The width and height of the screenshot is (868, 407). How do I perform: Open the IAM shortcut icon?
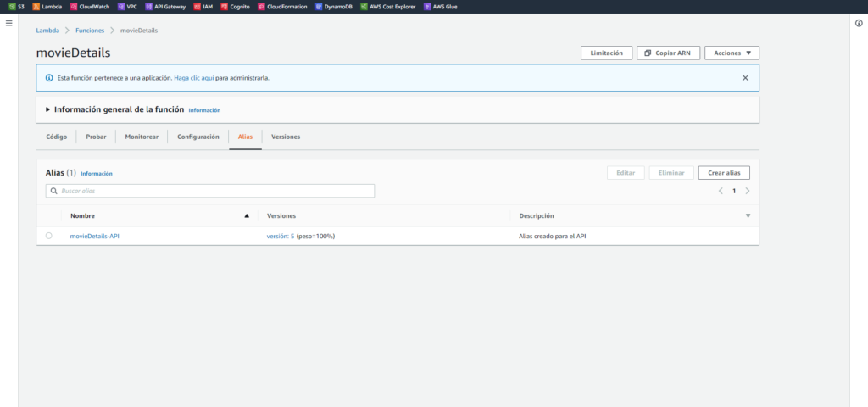pos(197,7)
